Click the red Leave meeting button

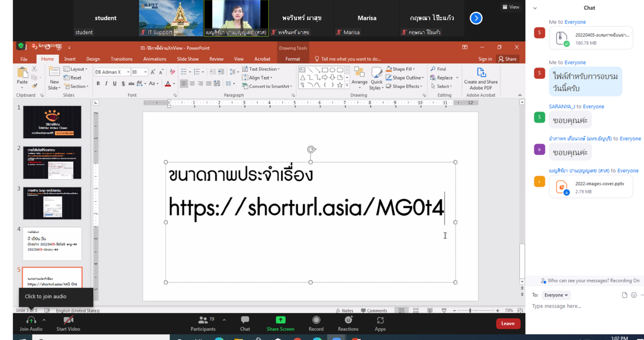[x=508, y=323]
